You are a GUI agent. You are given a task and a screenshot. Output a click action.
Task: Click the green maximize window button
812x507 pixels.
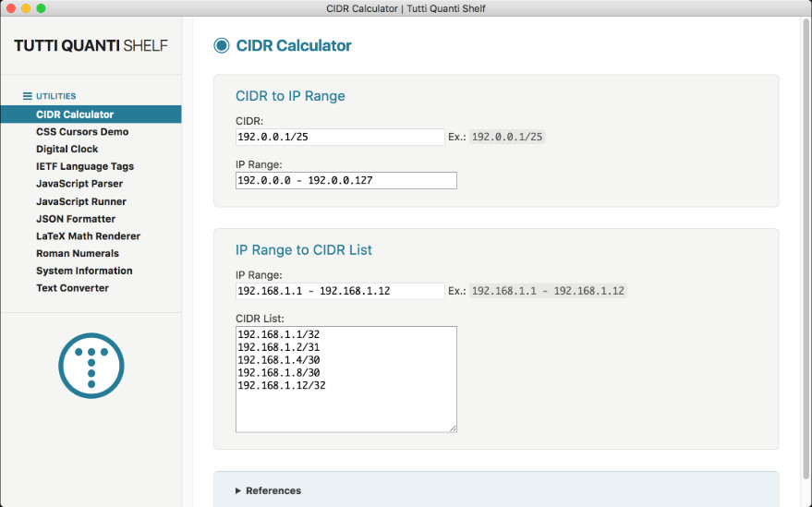point(41,8)
